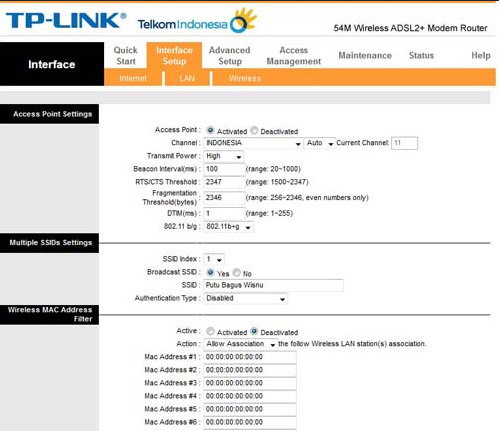Open the Status tab
499x431 pixels.
point(421,55)
